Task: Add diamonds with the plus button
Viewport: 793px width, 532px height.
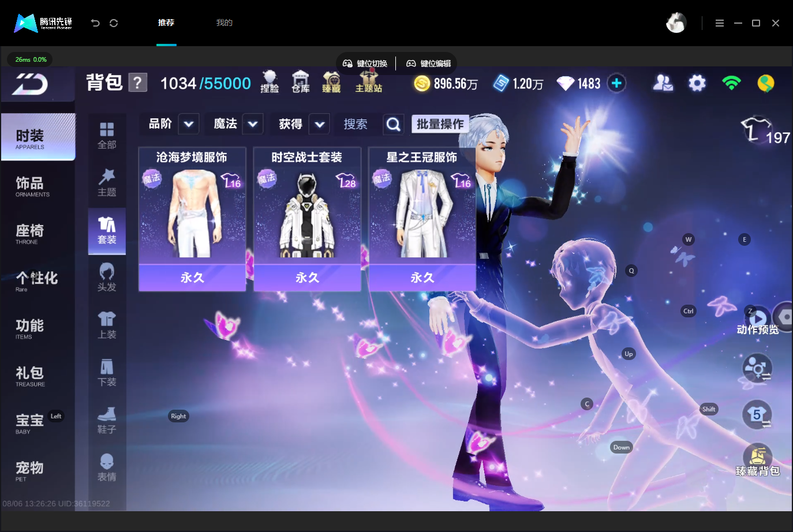Action: (x=616, y=84)
